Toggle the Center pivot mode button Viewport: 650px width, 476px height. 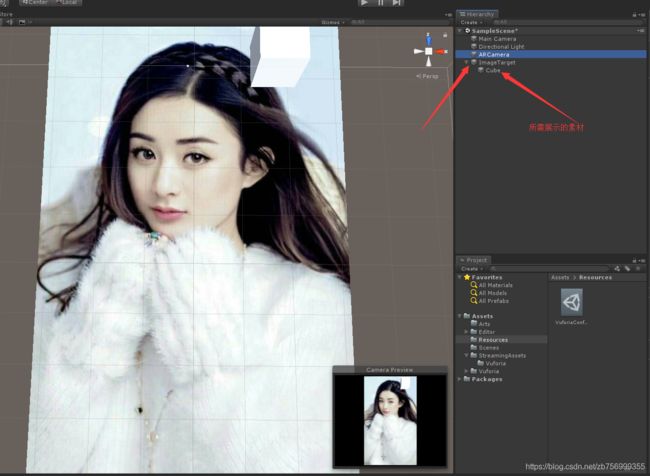click(x=36, y=2)
